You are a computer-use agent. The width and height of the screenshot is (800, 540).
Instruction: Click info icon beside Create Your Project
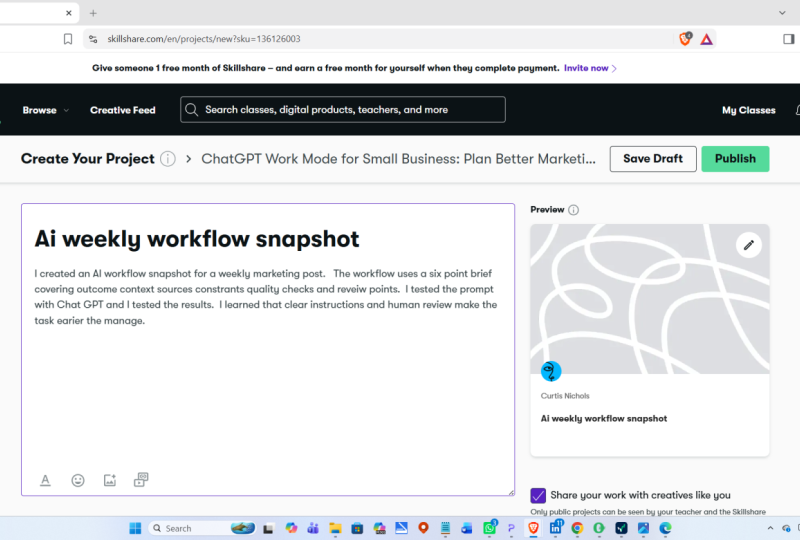(168, 159)
